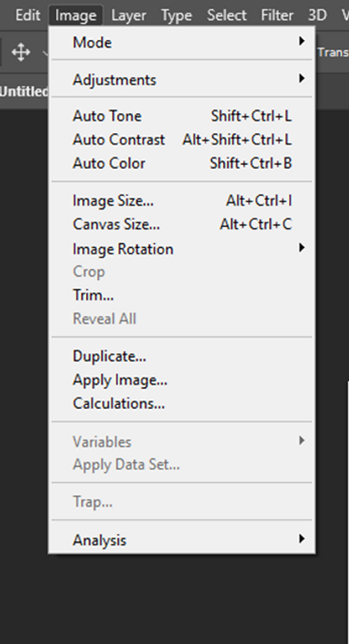Duplicate the current image
Viewport: 349px width, 644px height.
182,356
